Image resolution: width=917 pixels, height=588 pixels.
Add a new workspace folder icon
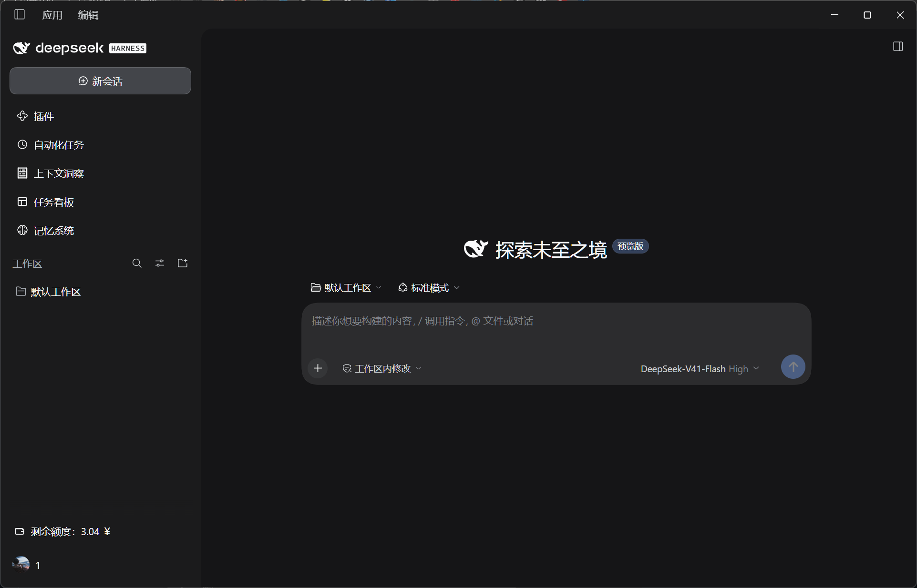coord(183,263)
